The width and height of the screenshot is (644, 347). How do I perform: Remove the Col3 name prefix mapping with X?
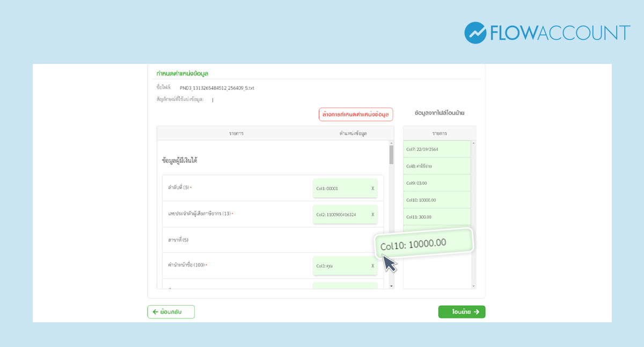(372, 266)
